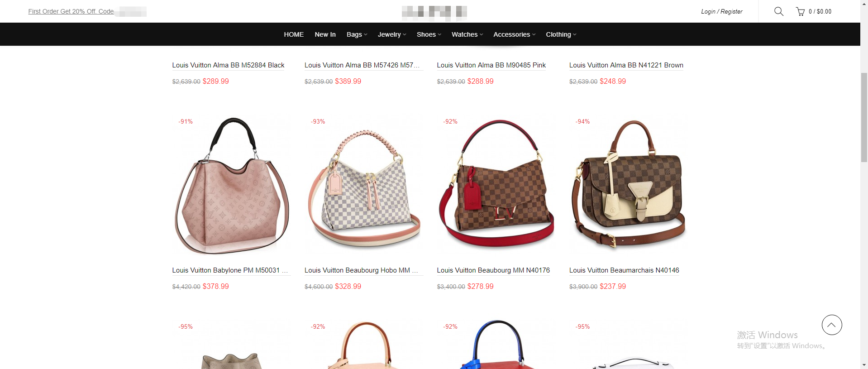Image resolution: width=868 pixels, height=369 pixels.
Task: Open the shopping cart icon
Action: pyautogui.click(x=800, y=11)
